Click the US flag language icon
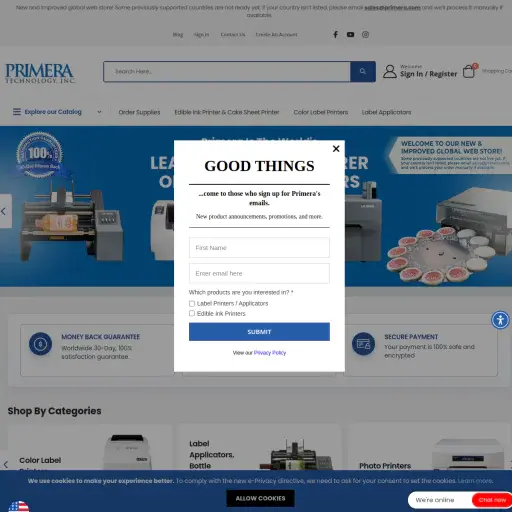The image size is (512, 512). coord(19,506)
